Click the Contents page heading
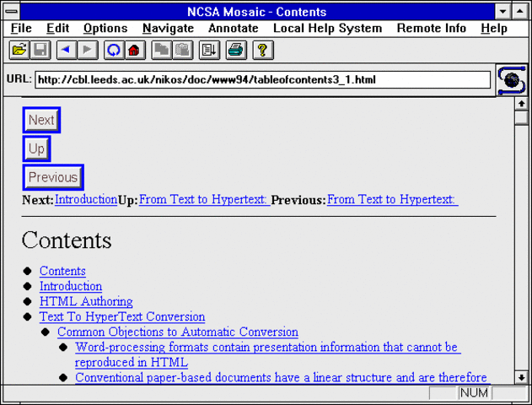Screen dimensions: 532x405 pos(67,240)
